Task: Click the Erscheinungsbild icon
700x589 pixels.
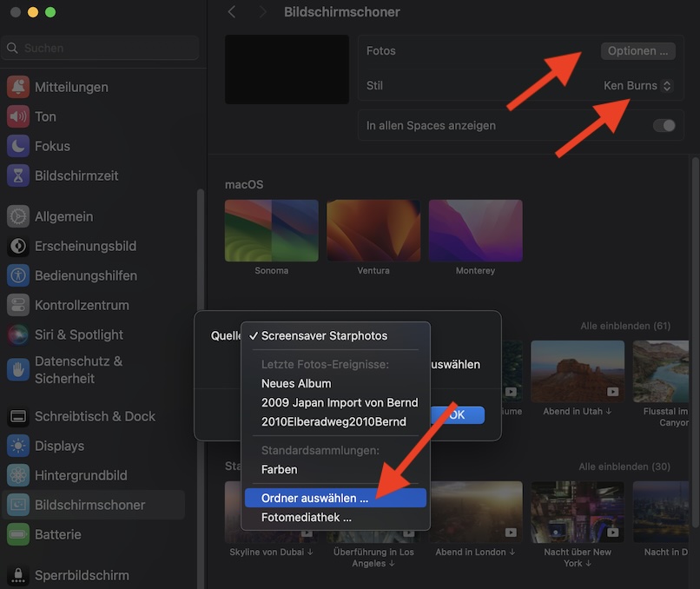Action: coord(18,246)
